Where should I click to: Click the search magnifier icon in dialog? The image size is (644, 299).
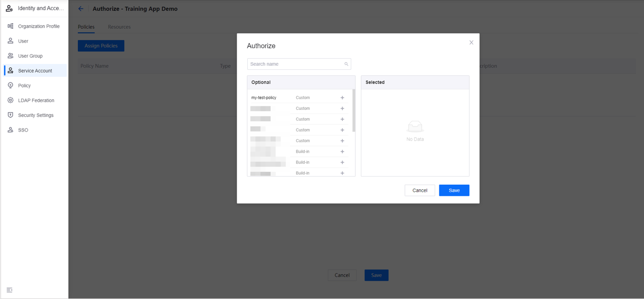(x=346, y=64)
